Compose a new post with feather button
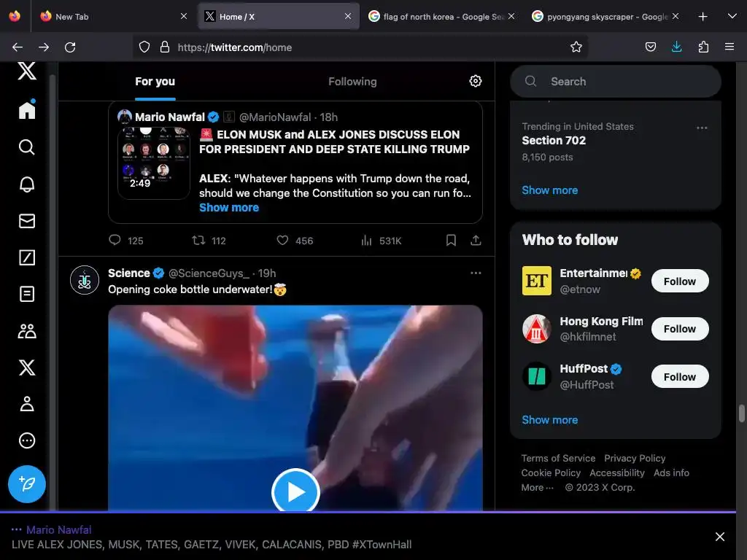Viewport: 747px width, 560px height. [27, 484]
